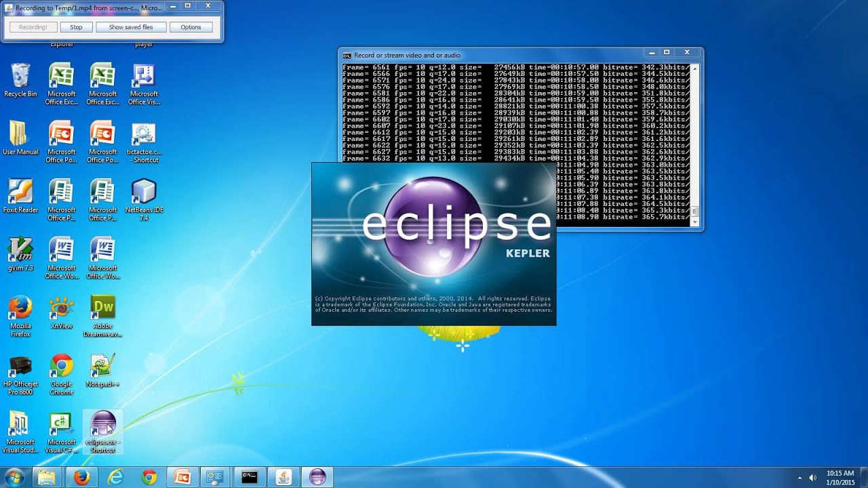Switch to PowerPoint in the taskbar
Viewport: 868px width, 488px height.
point(182,478)
